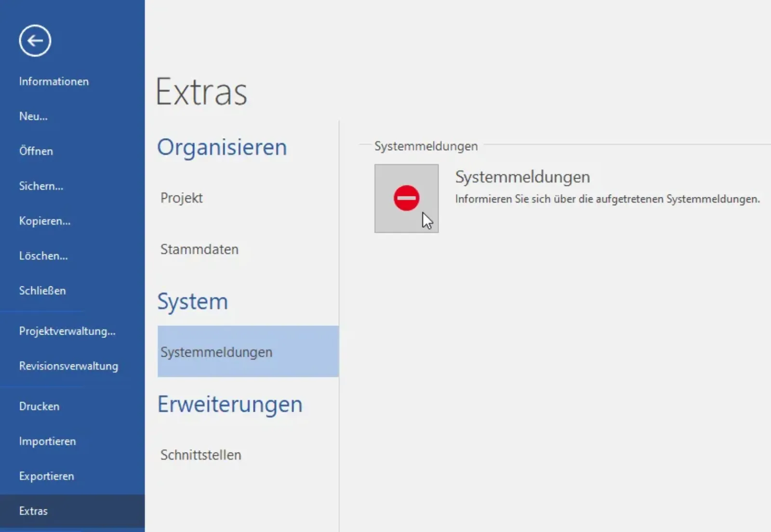Choose Löschen... from the sidebar
The height and width of the screenshot is (532, 771).
(43, 256)
